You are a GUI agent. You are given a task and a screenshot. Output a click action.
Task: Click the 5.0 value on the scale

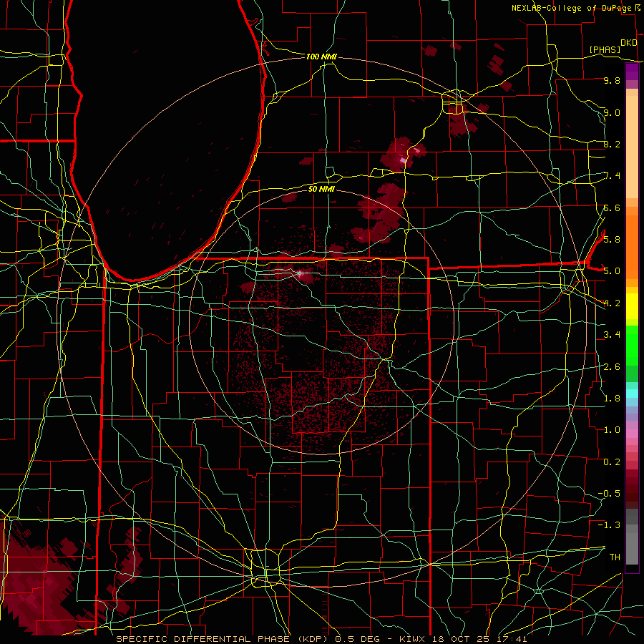[x=612, y=271]
